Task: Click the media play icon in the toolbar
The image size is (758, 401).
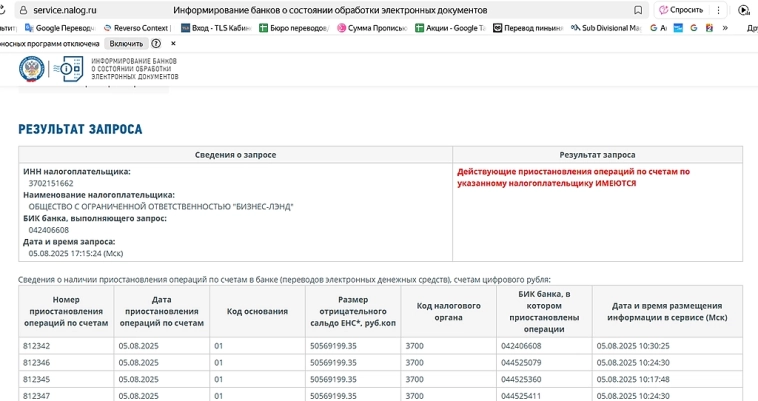Action: (x=744, y=10)
